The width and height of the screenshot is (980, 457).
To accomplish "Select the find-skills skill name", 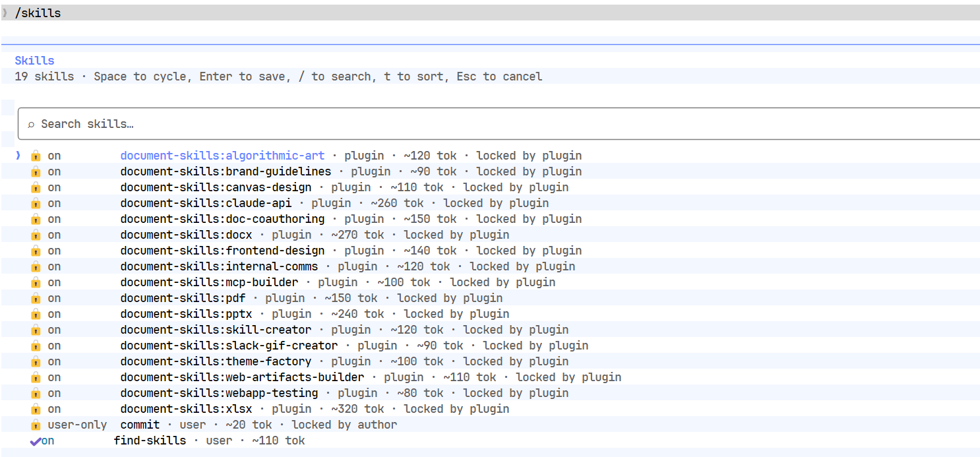I will pos(150,441).
